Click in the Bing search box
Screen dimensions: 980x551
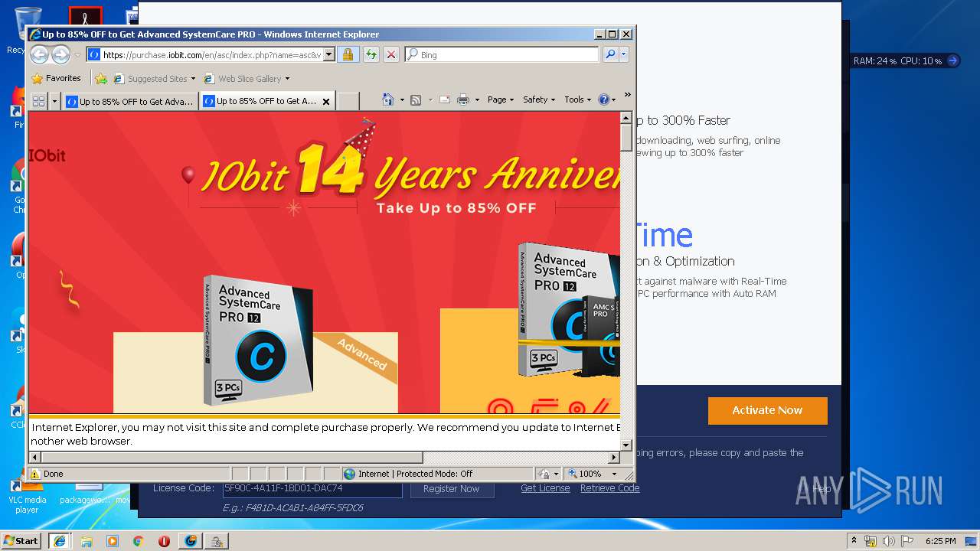(502, 54)
